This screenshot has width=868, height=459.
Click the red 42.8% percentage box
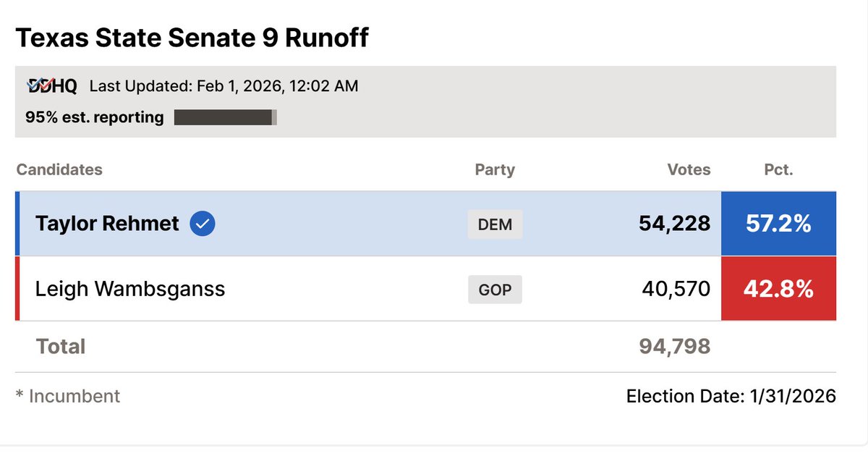click(x=779, y=289)
